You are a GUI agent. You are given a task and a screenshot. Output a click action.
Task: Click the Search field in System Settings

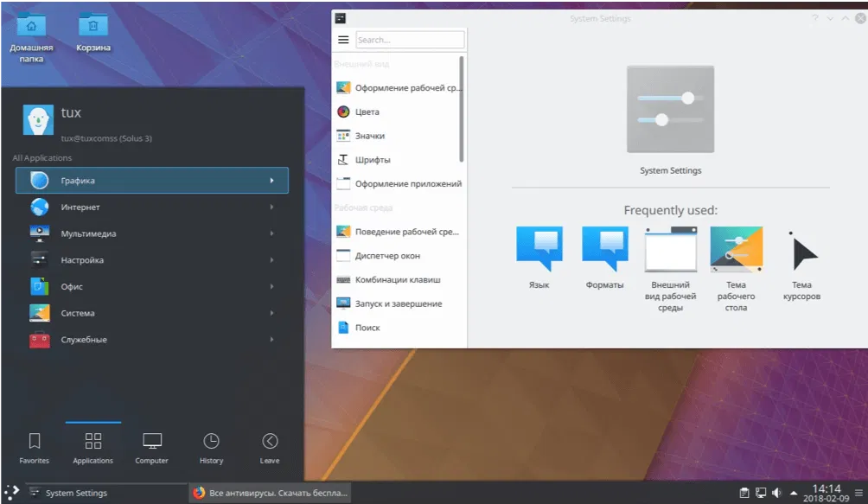tap(410, 40)
